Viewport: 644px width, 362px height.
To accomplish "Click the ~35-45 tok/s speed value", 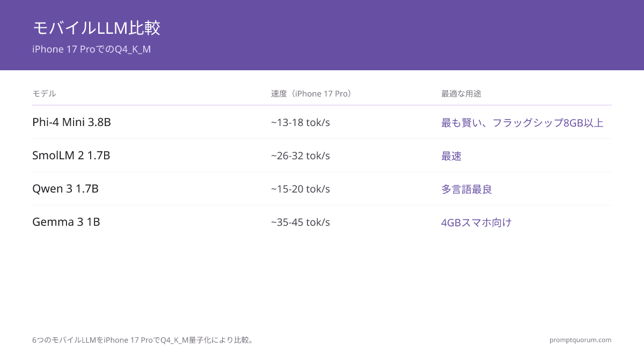I will point(301,222).
